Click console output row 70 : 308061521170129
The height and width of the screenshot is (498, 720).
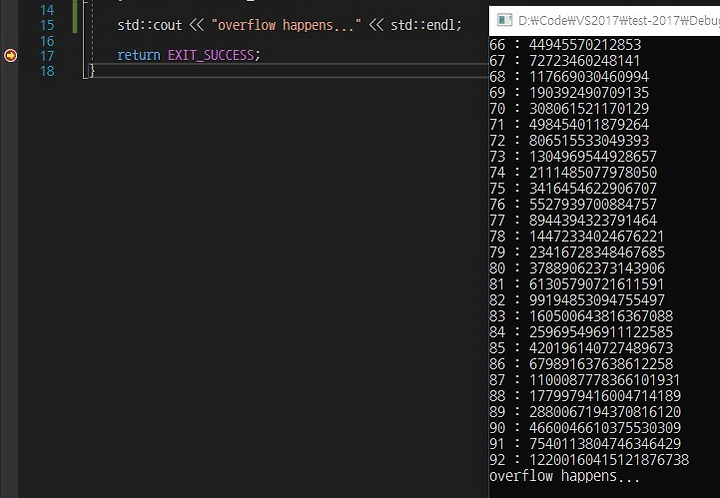[569, 109]
